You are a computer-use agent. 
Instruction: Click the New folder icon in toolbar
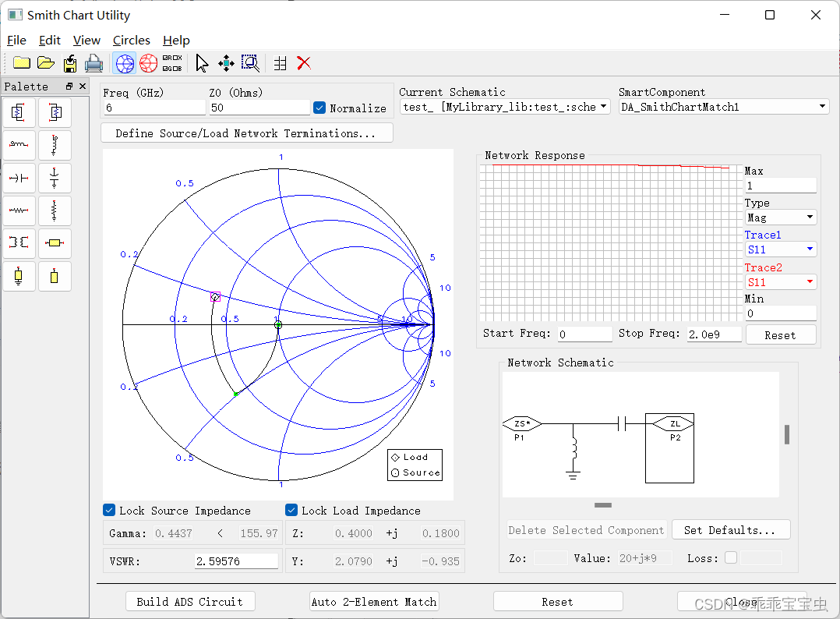point(22,62)
